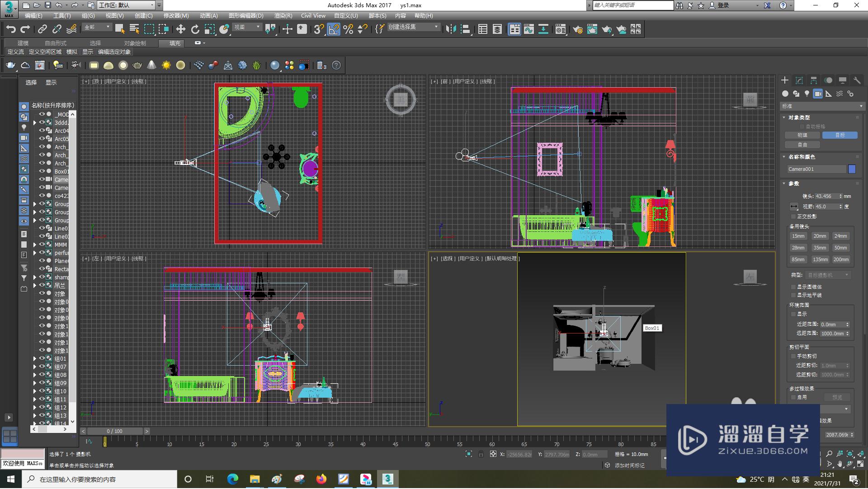868x489 pixels.
Task: Click the 35mm stock lens button
Action: coord(819,248)
